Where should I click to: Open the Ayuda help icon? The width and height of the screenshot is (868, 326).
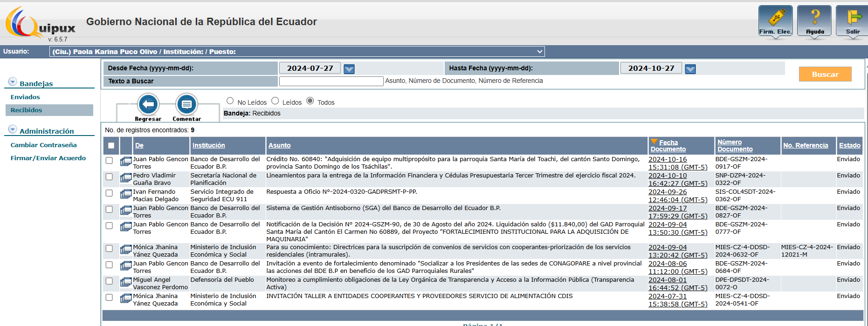click(x=814, y=20)
